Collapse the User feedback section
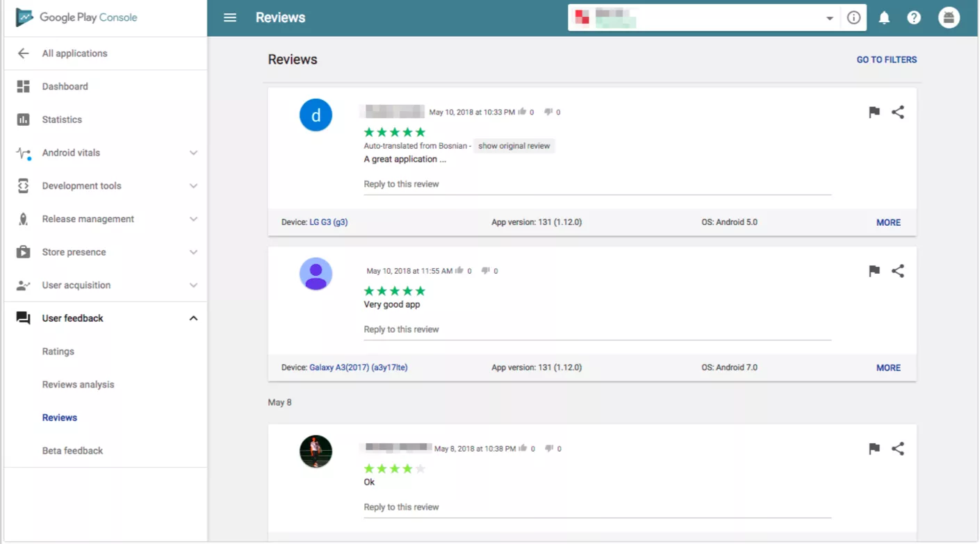980x544 pixels. (194, 318)
